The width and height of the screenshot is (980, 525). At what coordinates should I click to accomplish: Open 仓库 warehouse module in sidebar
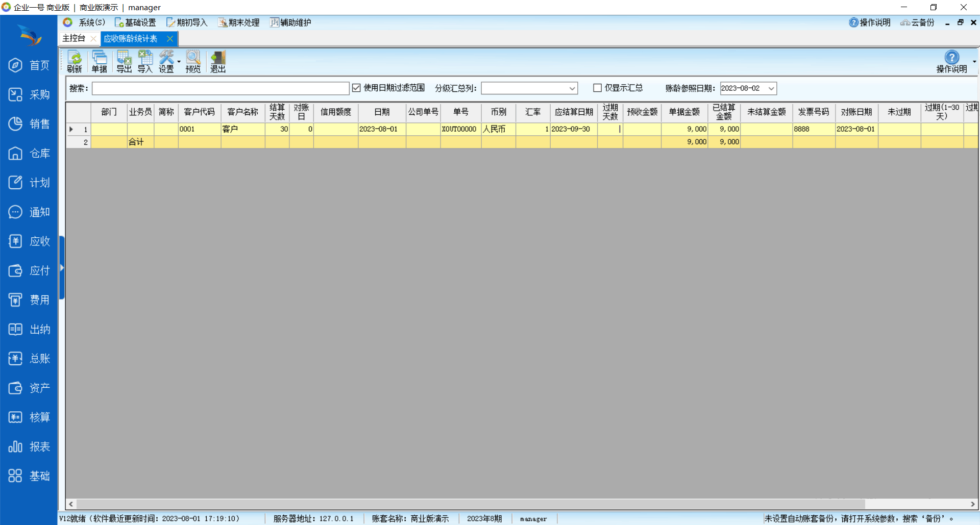29,154
